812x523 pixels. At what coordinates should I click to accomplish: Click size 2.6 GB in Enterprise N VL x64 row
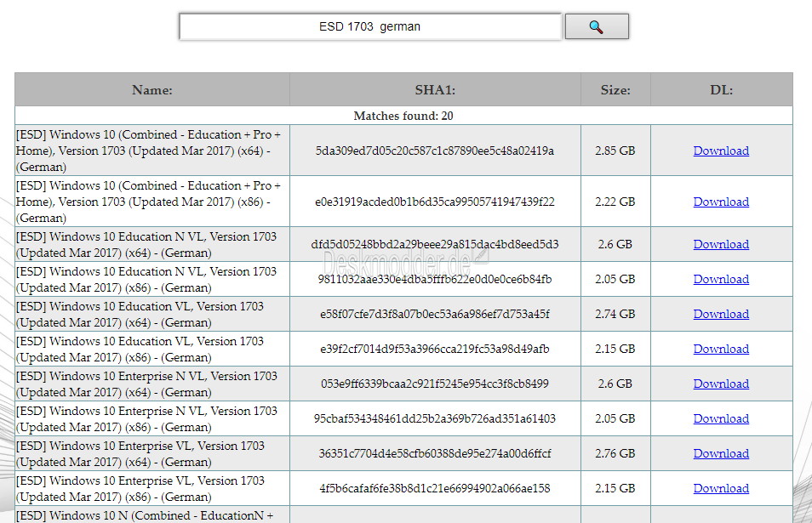coord(615,384)
